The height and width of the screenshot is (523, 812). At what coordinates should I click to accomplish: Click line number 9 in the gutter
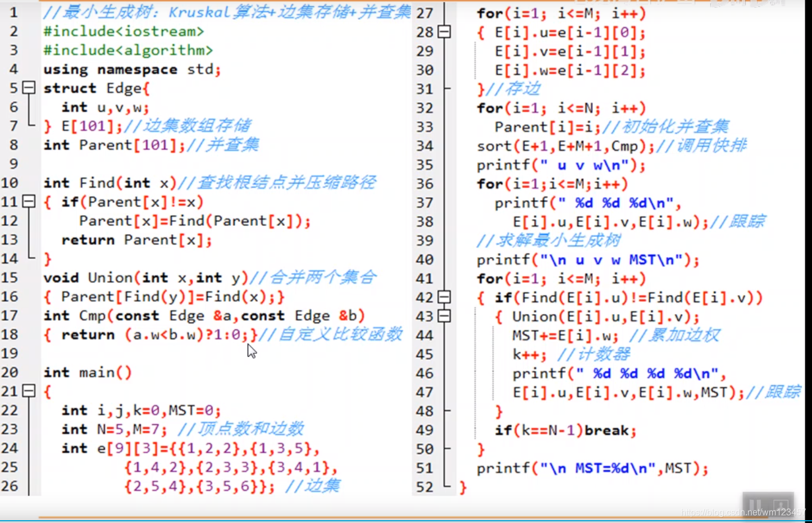pos(13,164)
